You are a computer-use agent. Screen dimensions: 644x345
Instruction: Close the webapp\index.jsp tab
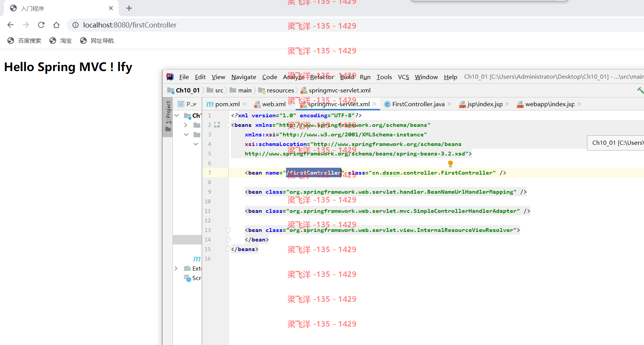click(579, 104)
